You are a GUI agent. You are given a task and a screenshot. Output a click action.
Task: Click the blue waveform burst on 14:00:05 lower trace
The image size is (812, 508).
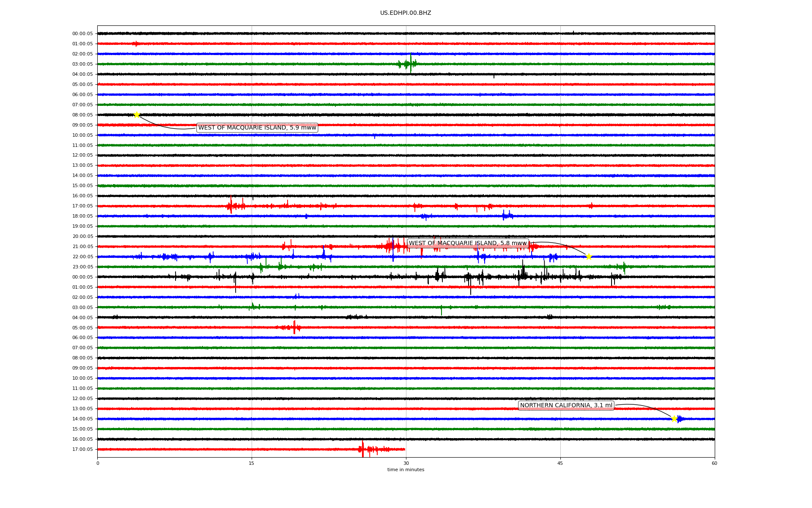[x=679, y=419]
